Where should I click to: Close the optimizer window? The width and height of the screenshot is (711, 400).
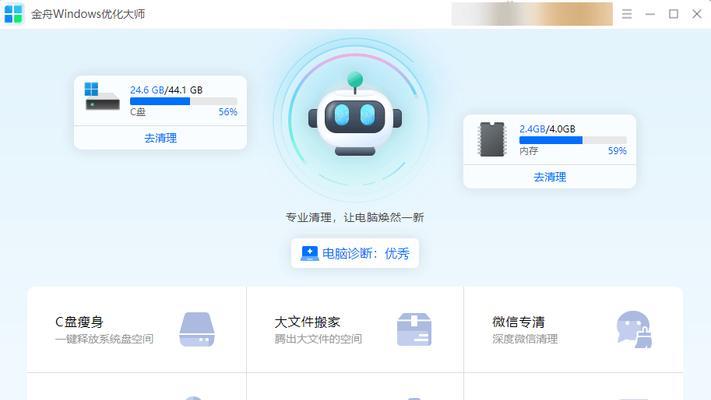tap(697, 14)
